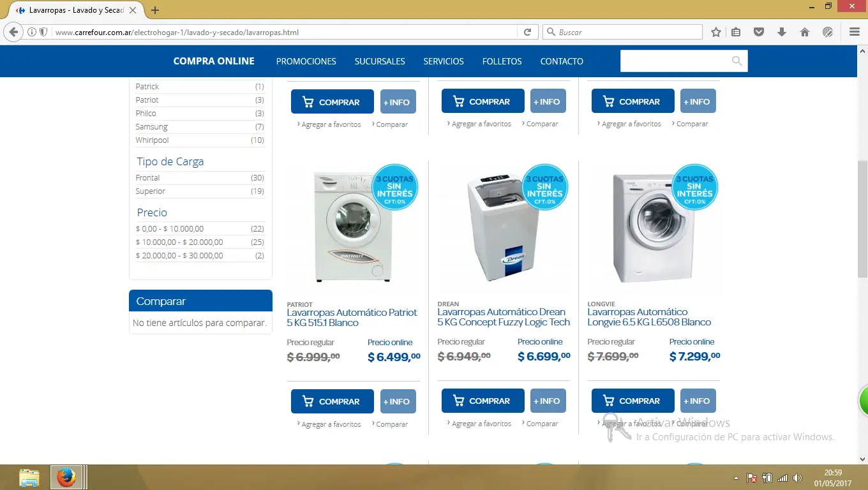Open the COMPRA ONLINE menu

(x=214, y=61)
